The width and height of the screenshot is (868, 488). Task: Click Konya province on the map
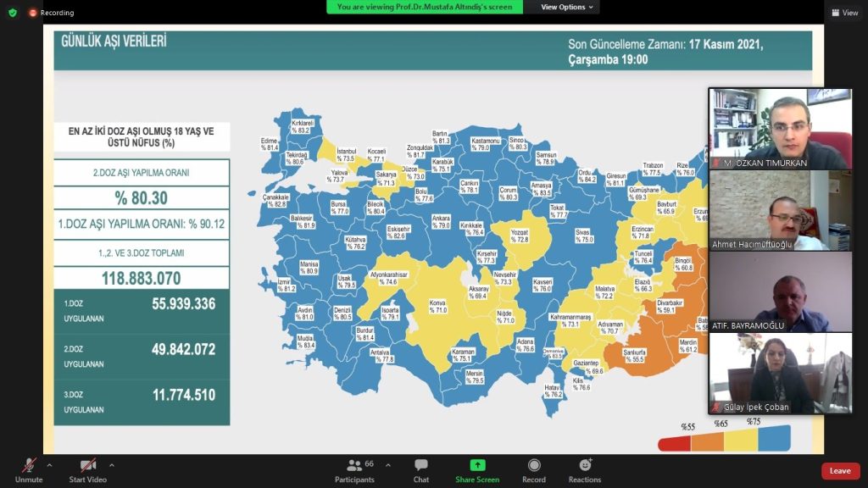tap(437, 306)
